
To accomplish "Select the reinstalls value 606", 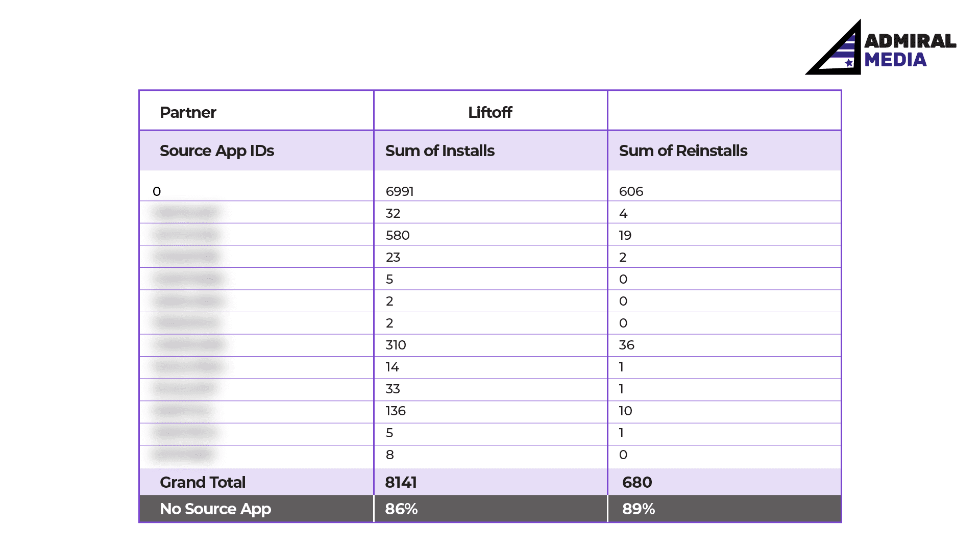I will [631, 191].
